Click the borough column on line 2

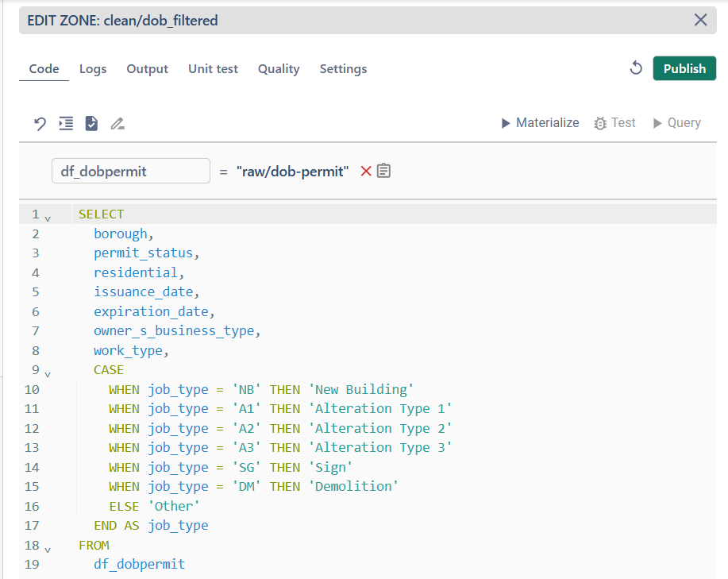(120, 234)
